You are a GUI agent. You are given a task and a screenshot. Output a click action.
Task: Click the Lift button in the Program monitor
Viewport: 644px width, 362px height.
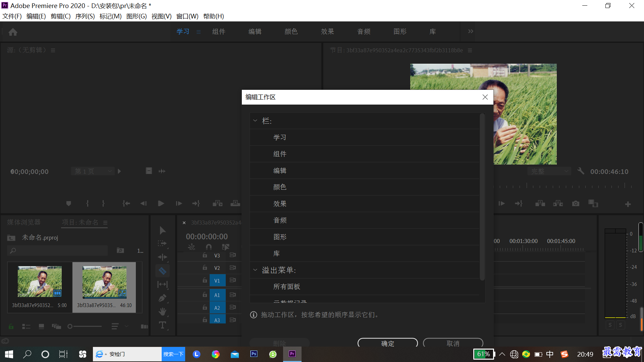pos(540,203)
